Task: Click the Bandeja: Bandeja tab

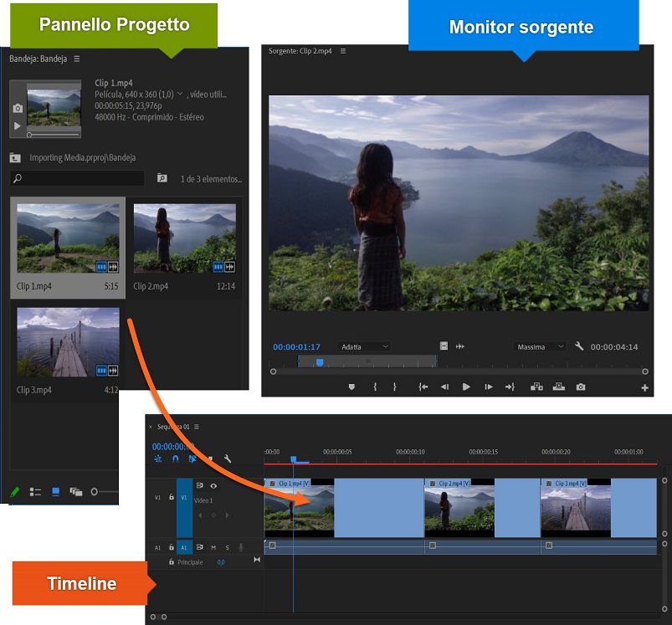Action: tap(38, 59)
